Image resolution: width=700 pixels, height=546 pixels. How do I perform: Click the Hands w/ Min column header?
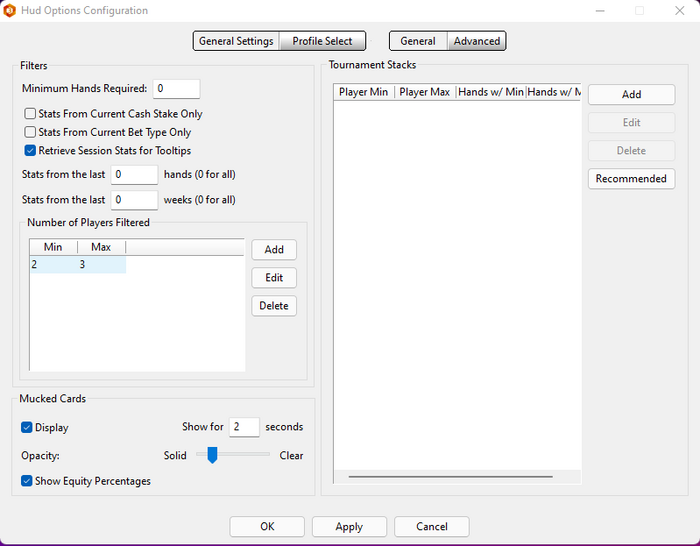click(491, 92)
